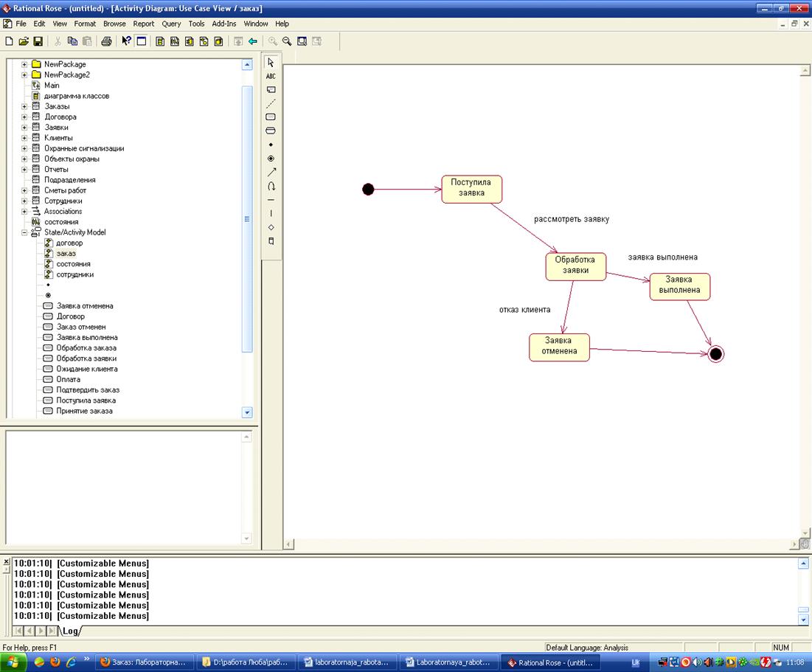Click the Print icon in toolbar
Screen dimensions: 812x672
click(106, 41)
